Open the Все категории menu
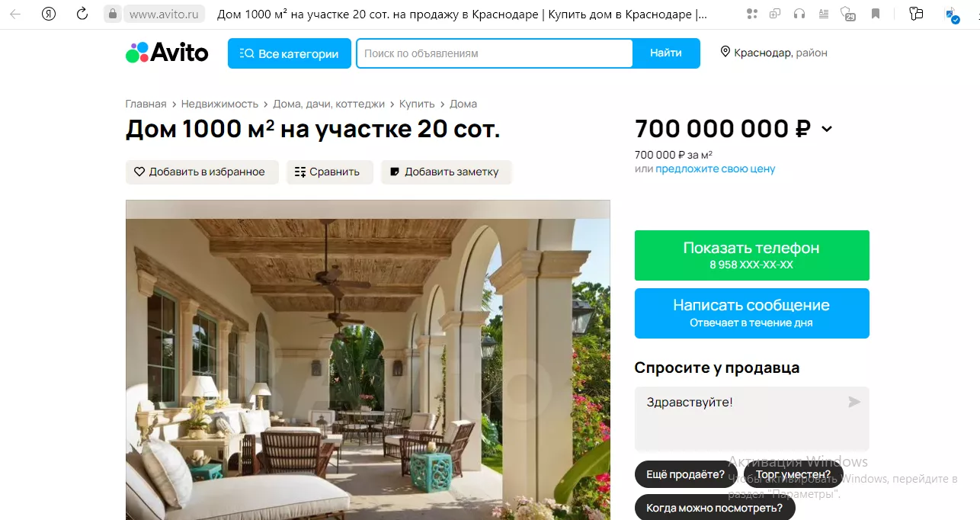 [x=290, y=53]
